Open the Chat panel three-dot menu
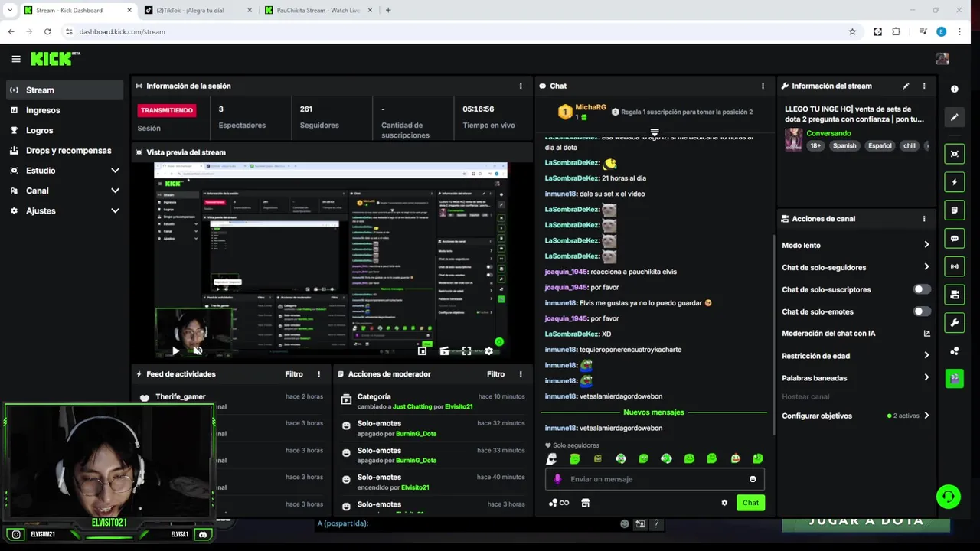980x551 pixels. (763, 86)
